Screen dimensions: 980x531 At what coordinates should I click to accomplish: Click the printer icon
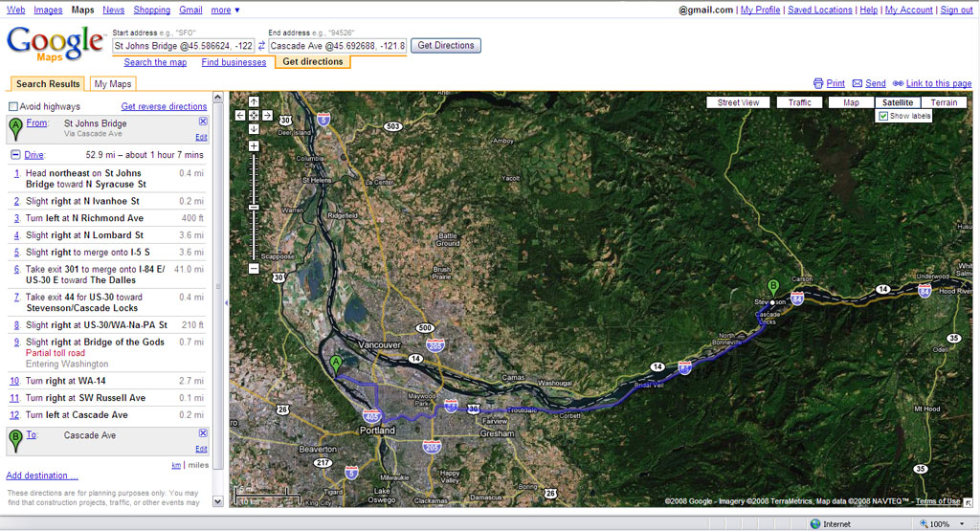pos(818,84)
